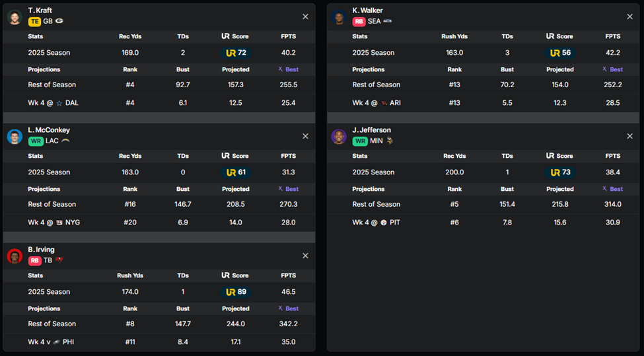This screenshot has height=356, width=644.
Task: Click the Eagles logo before PHI
Action: [56, 342]
